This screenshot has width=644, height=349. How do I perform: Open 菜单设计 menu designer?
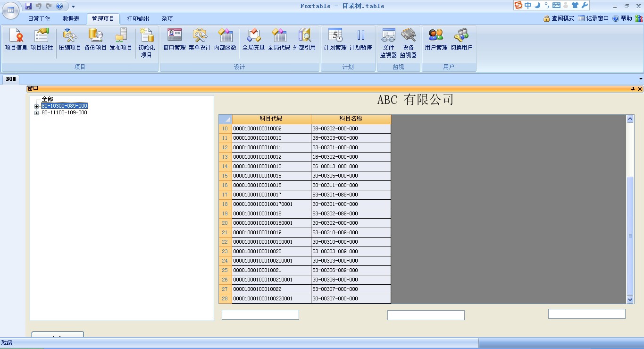(x=200, y=39)
